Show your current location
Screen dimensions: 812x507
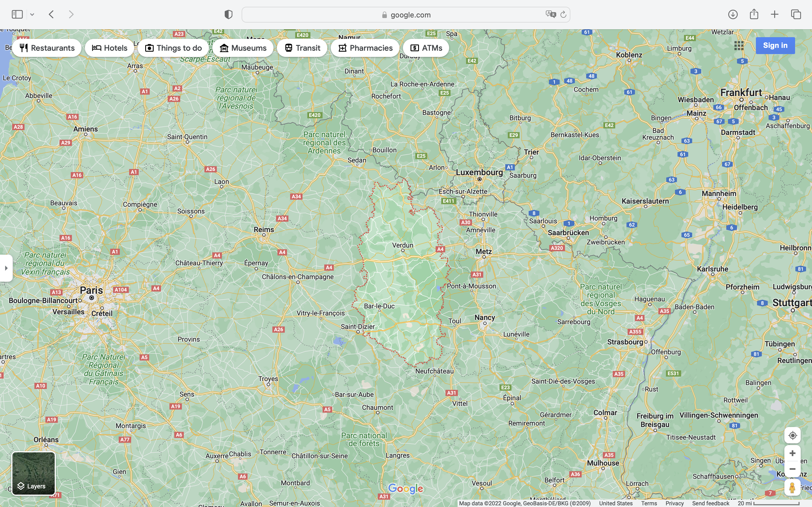tap(792, 435)
